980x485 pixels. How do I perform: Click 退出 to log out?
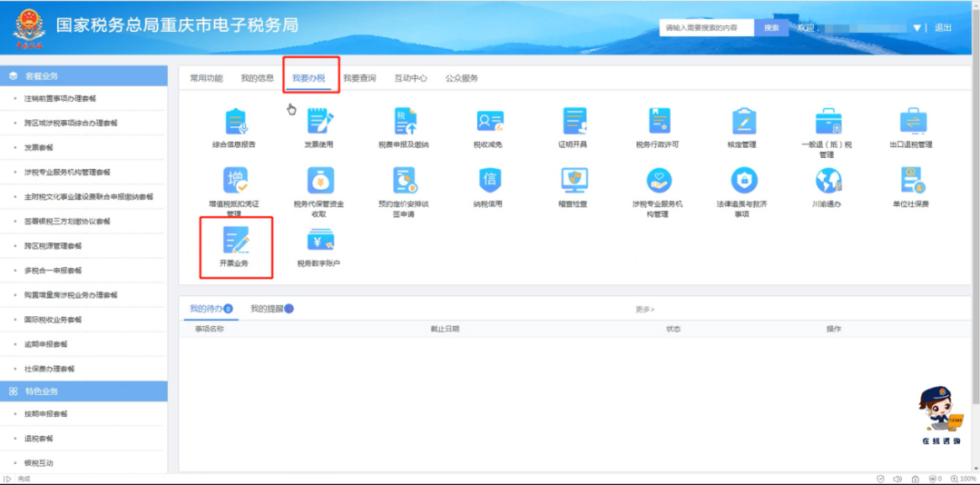pyautogui.click(x=943, y=27)
